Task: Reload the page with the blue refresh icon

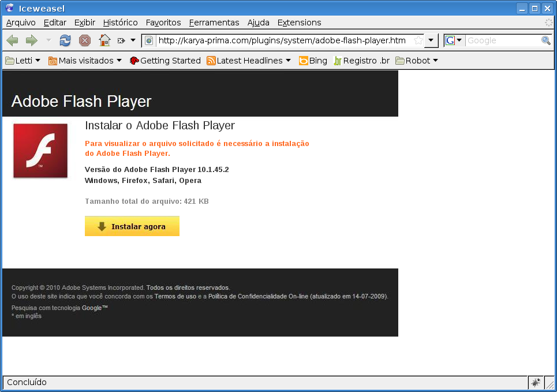Action: [65, 40]
